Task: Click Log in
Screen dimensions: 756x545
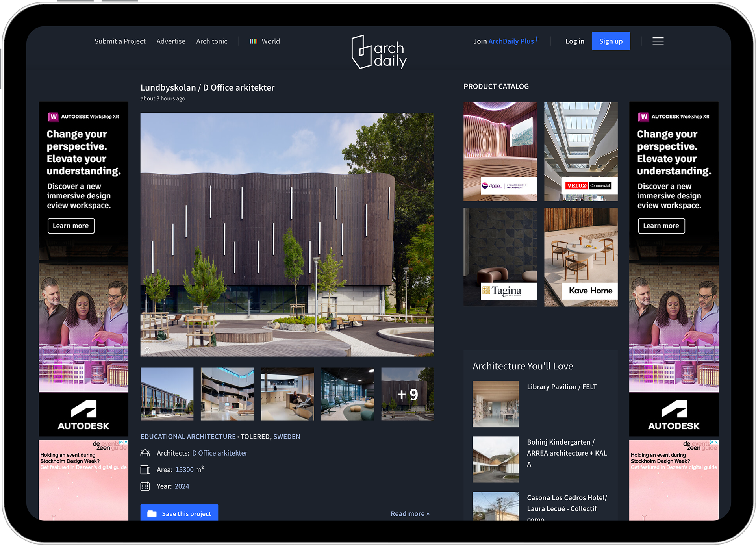Action: click(574, 41)
